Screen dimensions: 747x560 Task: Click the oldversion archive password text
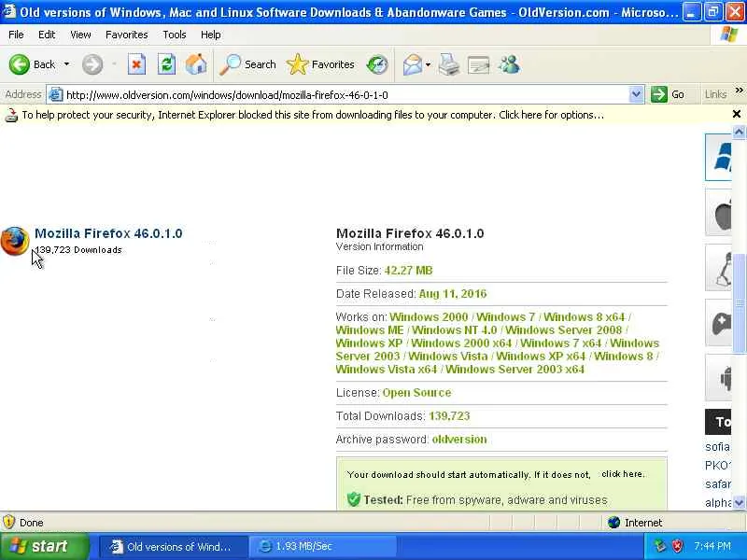(459, 439)
